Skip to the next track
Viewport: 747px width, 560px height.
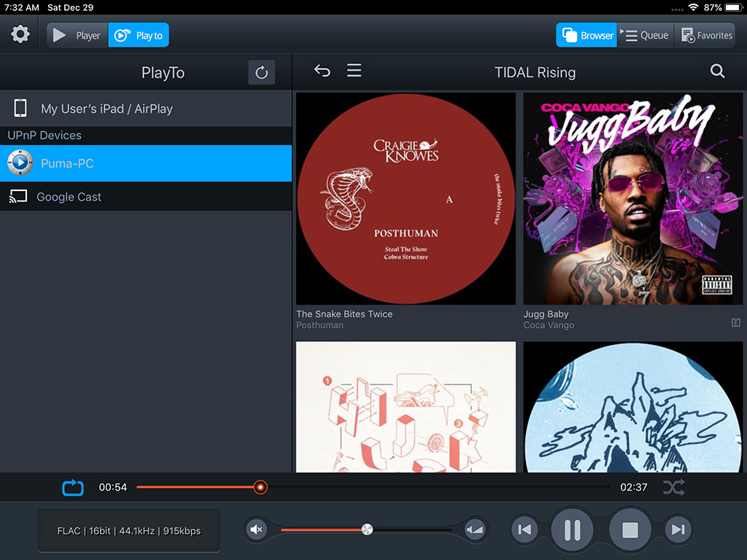pos(678,529)
